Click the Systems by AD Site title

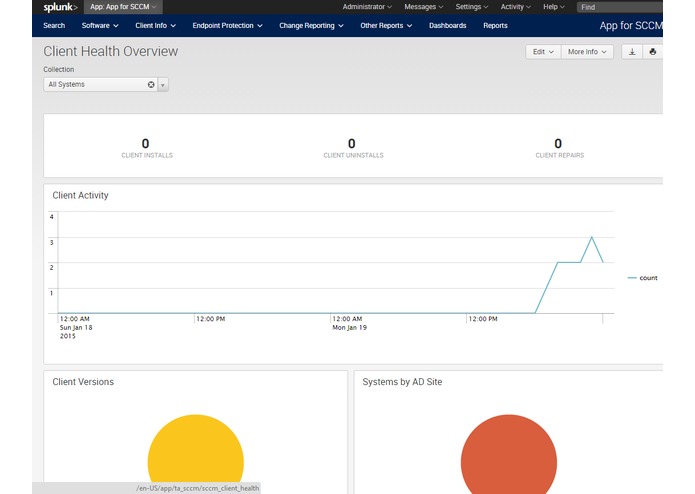(x=402, y=382)
